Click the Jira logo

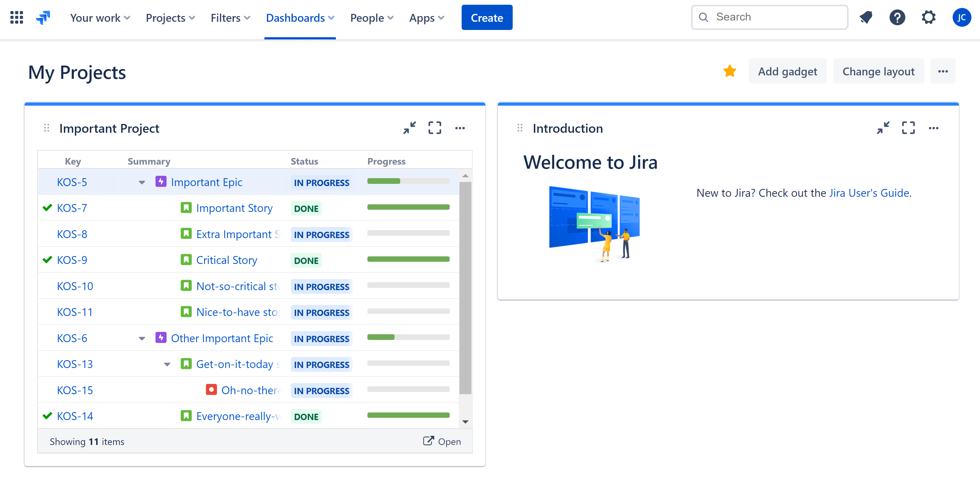pyautogui.click(x=43, y=17)
